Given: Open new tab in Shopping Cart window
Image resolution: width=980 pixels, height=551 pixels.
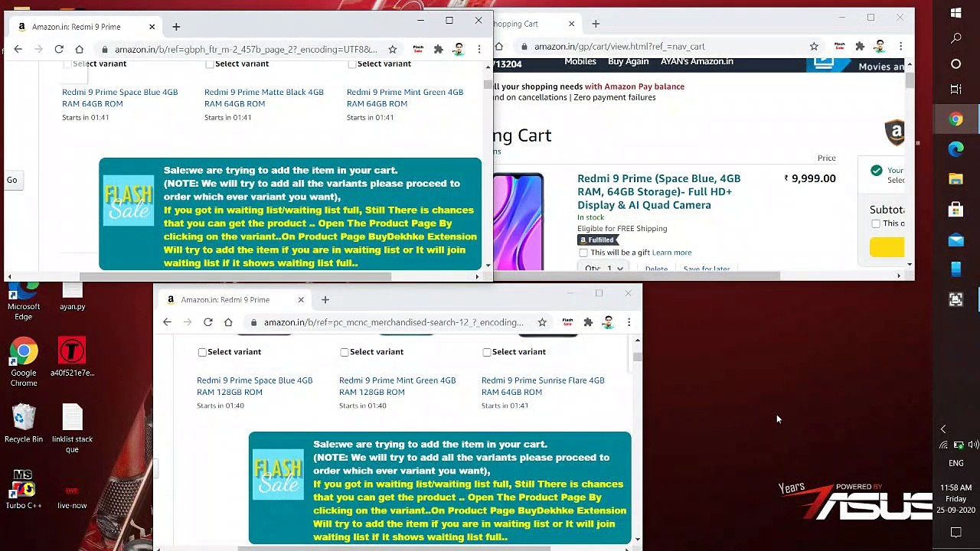Looking at the screenshot, I should (596, 24).
